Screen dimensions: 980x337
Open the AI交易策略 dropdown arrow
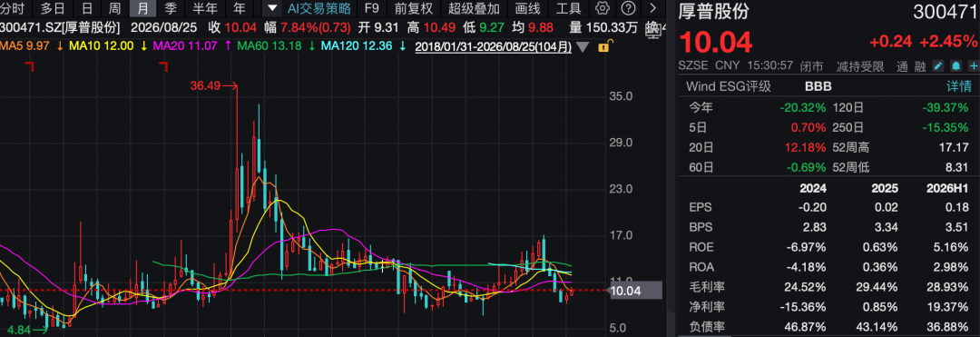[x=272, y=9]
